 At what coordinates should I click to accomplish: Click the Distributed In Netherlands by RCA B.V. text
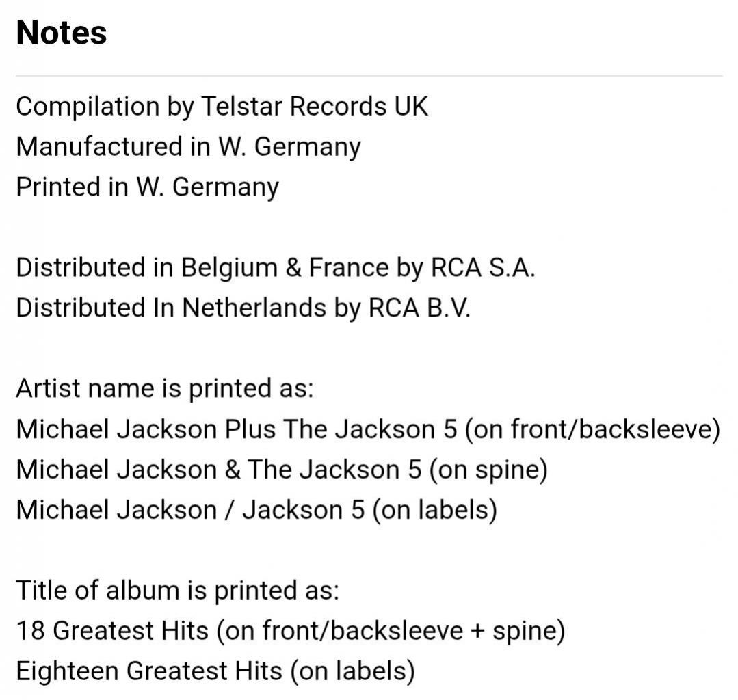(243, 308)
